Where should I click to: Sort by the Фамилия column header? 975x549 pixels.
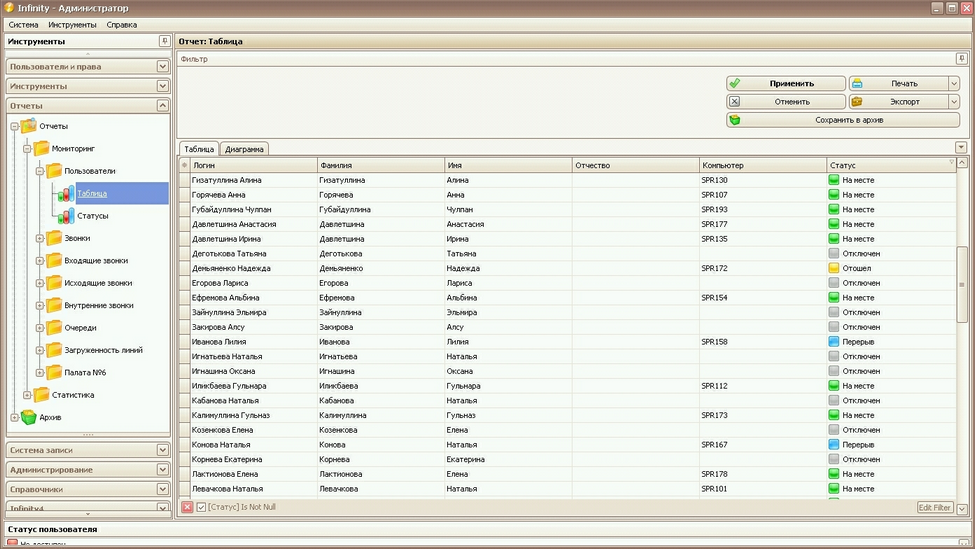[381, 165]
